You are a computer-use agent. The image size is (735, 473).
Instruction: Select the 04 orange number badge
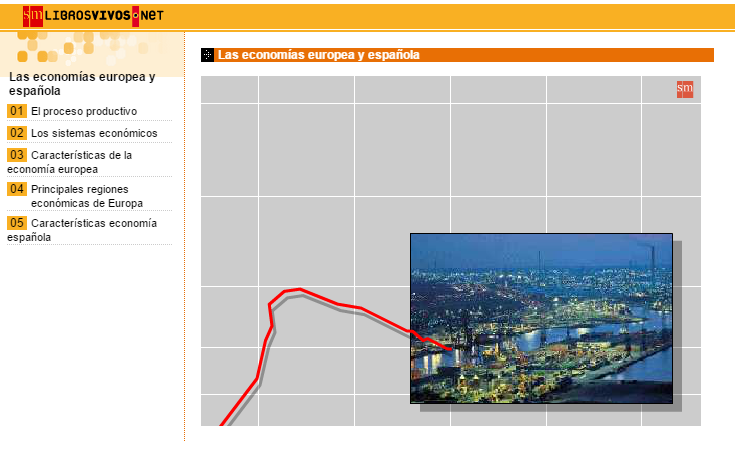click(x=17, y=189)
